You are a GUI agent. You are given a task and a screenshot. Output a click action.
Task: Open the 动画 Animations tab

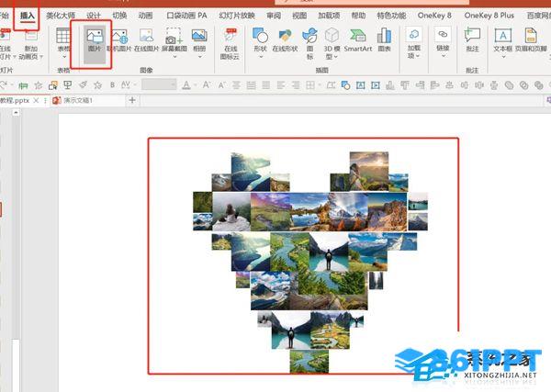[145, 16]
